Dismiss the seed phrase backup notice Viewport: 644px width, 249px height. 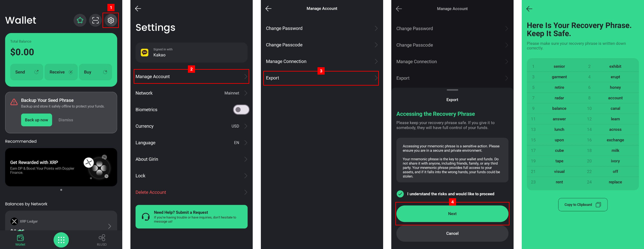click(x=66, y=120)
